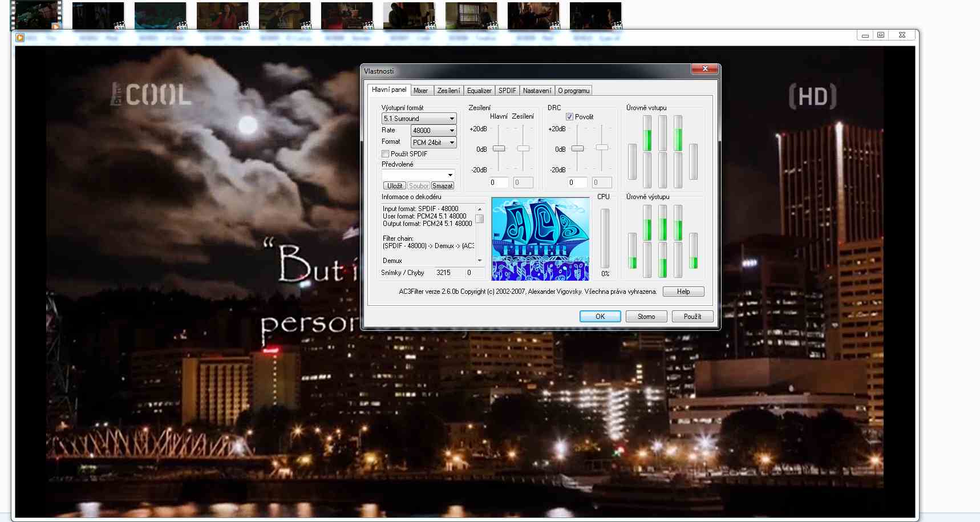Open the Rate 48000 dropdown
Image resolution: width=980 pixels, height=522 pixels.
434,131
